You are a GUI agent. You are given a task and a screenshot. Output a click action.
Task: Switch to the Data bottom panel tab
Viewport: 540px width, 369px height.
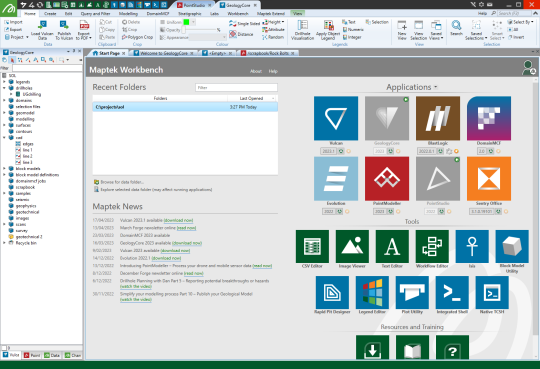click(x=52, y=355)
